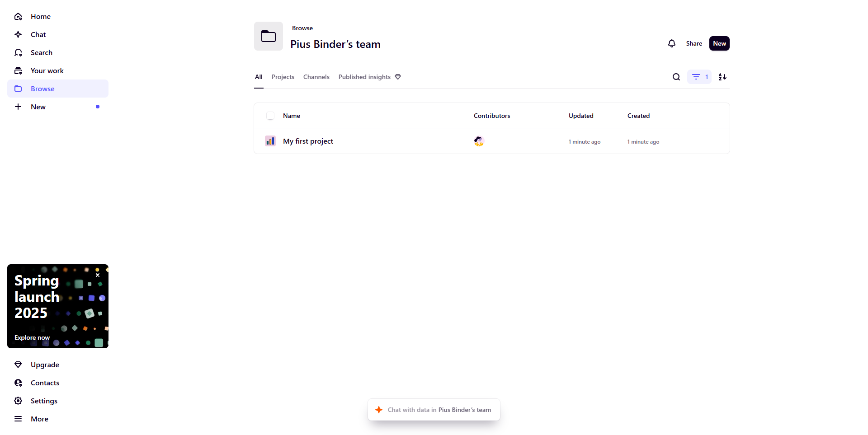
Task: Click the team folder icon by title
Action: click(x=269, y=36)
